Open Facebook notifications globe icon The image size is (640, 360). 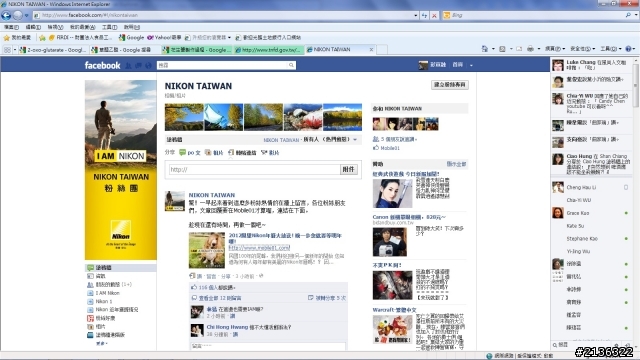point(149,65)
